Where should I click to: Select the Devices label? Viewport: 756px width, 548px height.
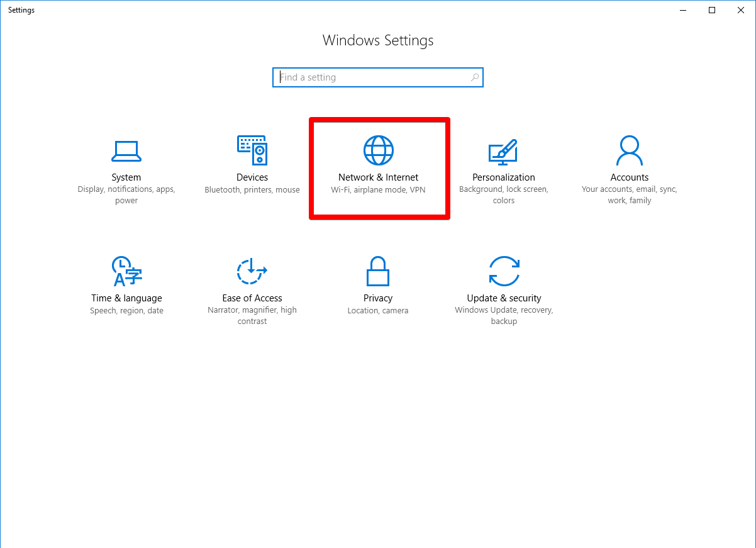pyautogui.click(x=252, y=177)
